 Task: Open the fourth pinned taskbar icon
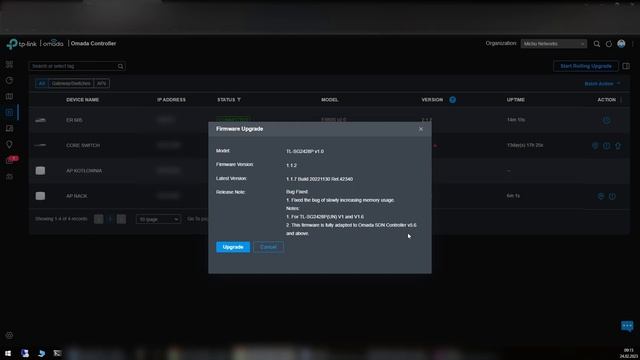click(58, 353)
